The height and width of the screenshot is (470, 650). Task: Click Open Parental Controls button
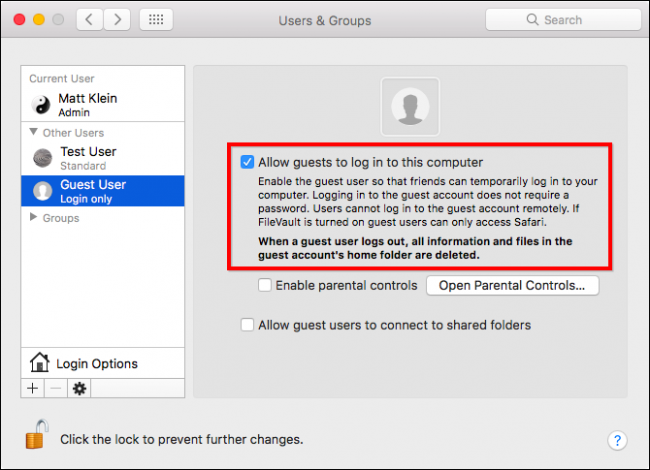[512, 286]
